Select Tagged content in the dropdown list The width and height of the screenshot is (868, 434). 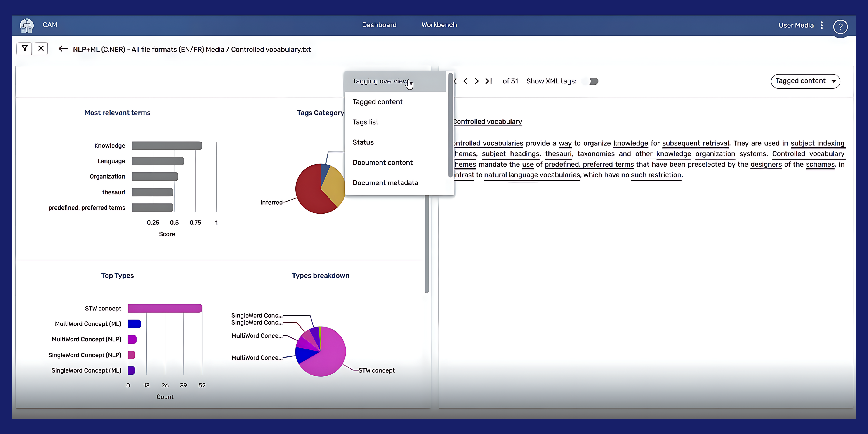[x=395, y=102]
